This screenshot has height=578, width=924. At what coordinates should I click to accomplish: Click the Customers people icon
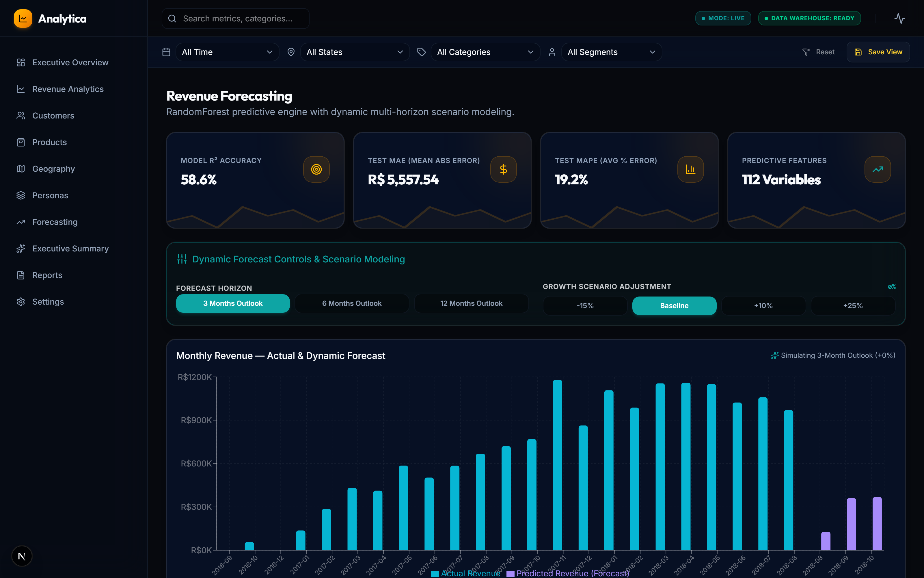(x=21, y=115)
